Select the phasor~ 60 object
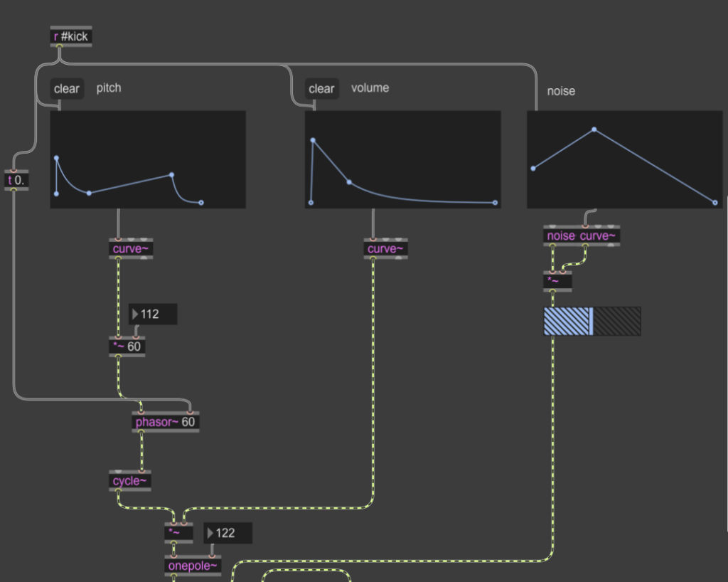The height and width of the screenshot is (582, 728). point(165,423)
